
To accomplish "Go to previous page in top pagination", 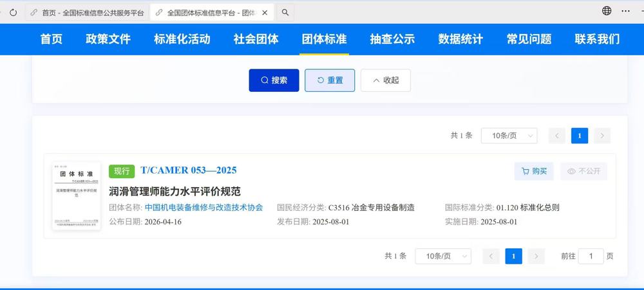I will point(557,136).
